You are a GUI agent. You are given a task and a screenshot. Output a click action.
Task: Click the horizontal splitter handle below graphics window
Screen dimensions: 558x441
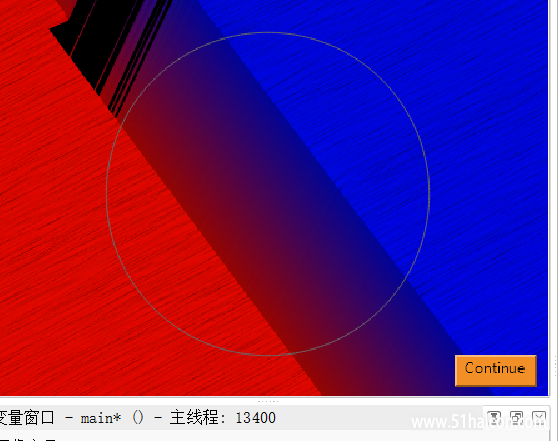(x=268, y=401)
